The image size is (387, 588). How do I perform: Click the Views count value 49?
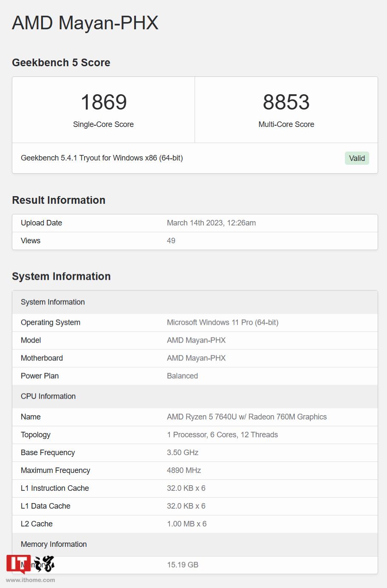coord(171,241)
